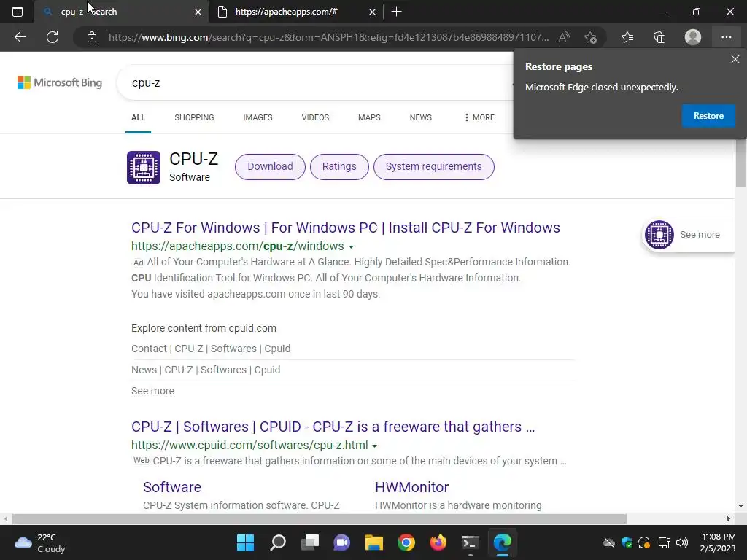Open the HWMonitor sublink
This screenshot has width=747, height=560.
tap(411, 487)
